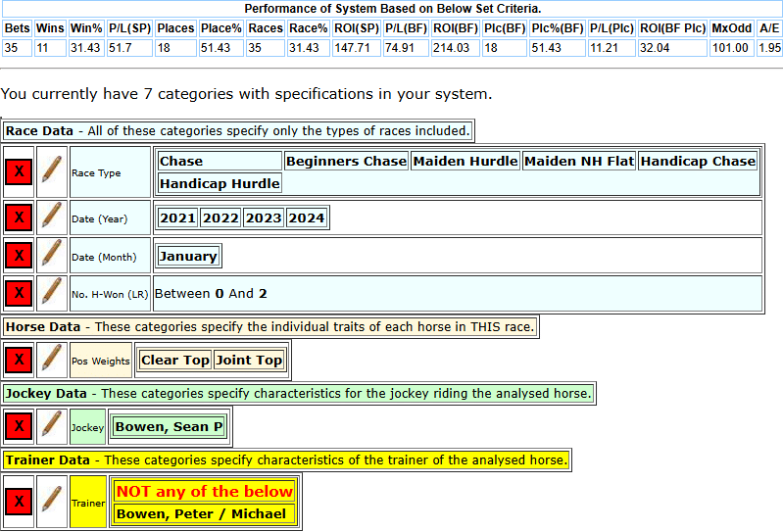
Task: Click the Maiden NH Flat value
Action: coord(579,162)
